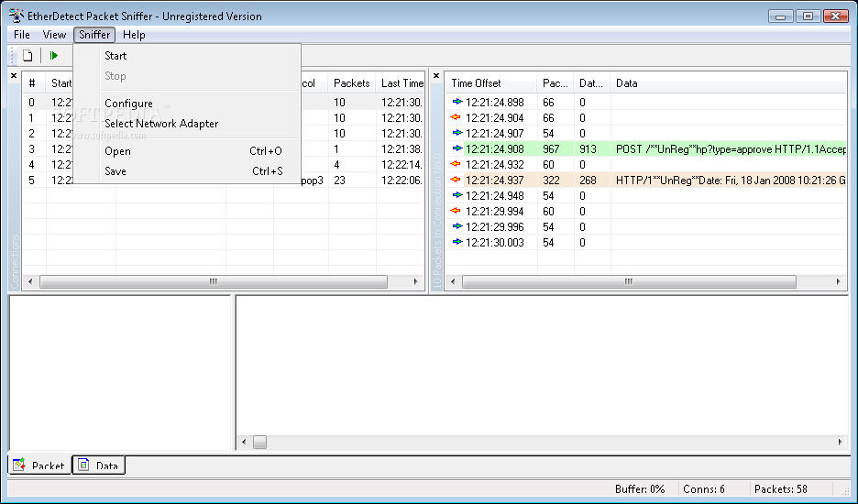
Task: Click the # column header in connections list
Action: pyautogui.click(x=34, y=83)
